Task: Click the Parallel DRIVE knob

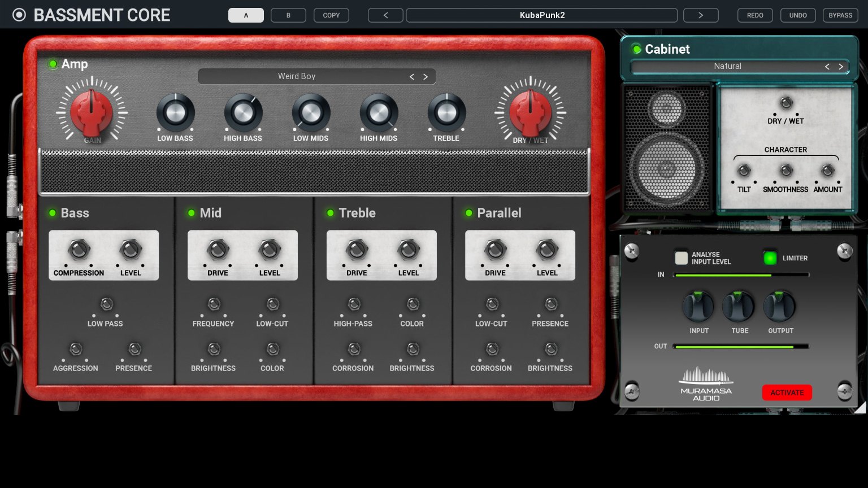Action: [x=495, y=249]
